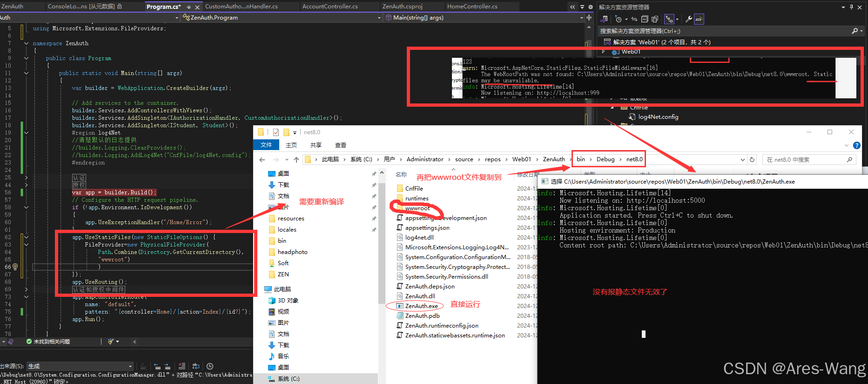Open the 共享 ribbon tab in File Explorer
The width and height of the screenshot is (868, 384).
(x=316, y=145)
